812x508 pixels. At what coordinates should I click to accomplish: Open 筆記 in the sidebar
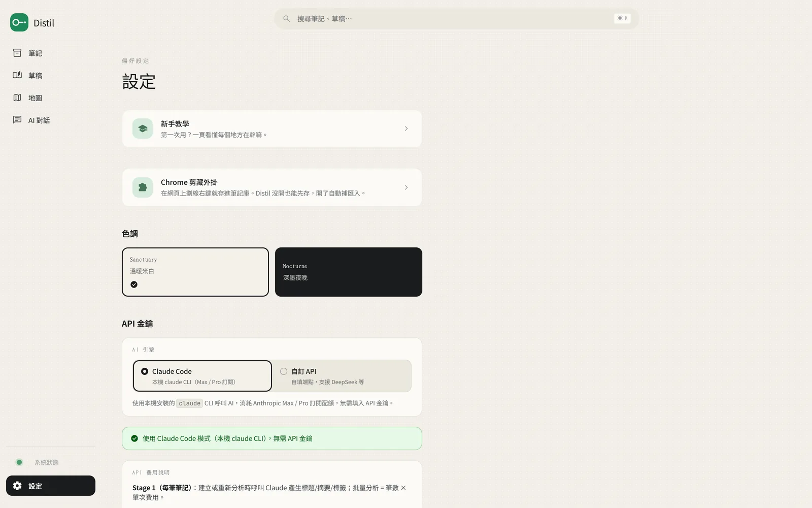click(x=51, y=53)
